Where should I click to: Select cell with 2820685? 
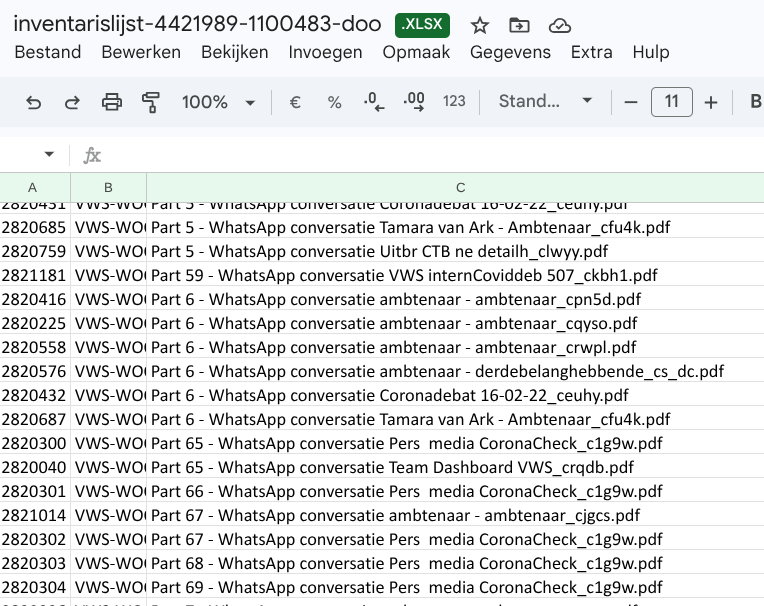[x=35, y=227]
